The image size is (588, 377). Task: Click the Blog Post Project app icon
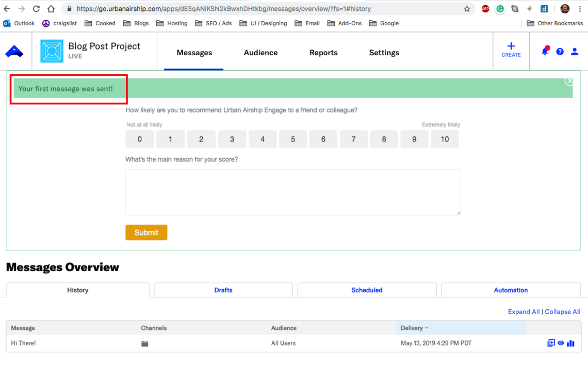tap(52, 51)
